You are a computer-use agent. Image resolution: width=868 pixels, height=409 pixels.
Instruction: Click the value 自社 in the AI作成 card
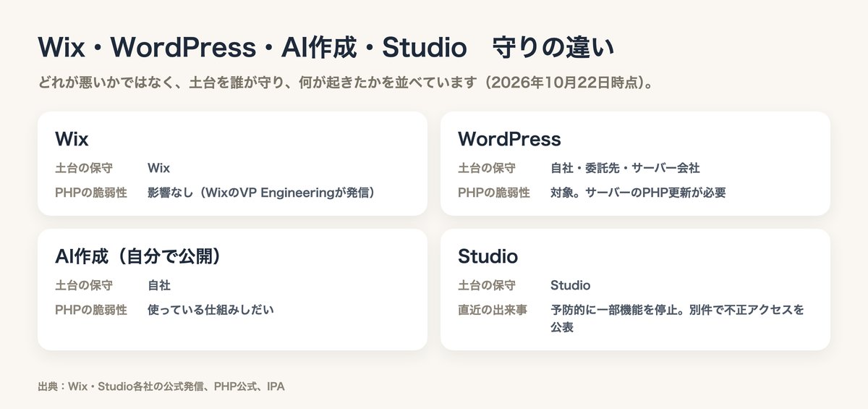click(x=159, y=285)
